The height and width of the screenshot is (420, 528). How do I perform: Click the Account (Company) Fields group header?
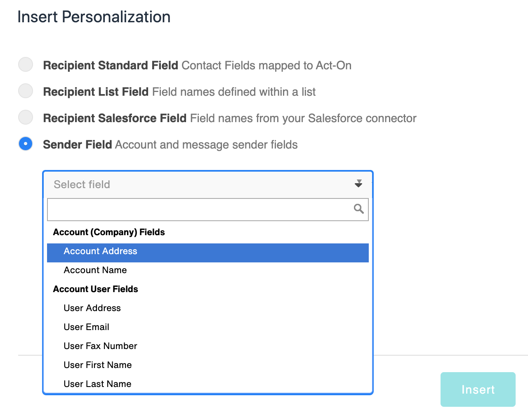pos(109,232)
